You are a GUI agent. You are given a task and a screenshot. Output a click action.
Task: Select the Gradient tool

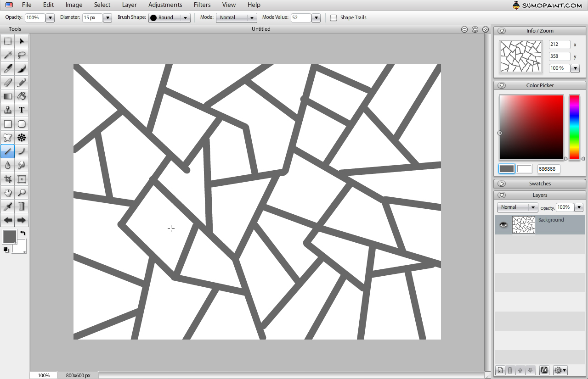(x=8, y=96)
